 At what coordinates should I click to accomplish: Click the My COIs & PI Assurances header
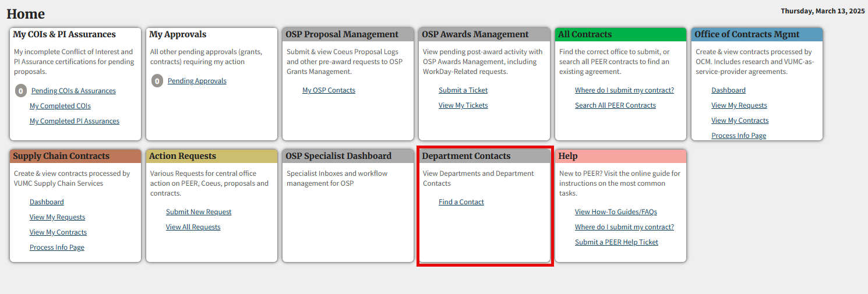(x=76, y=34)
